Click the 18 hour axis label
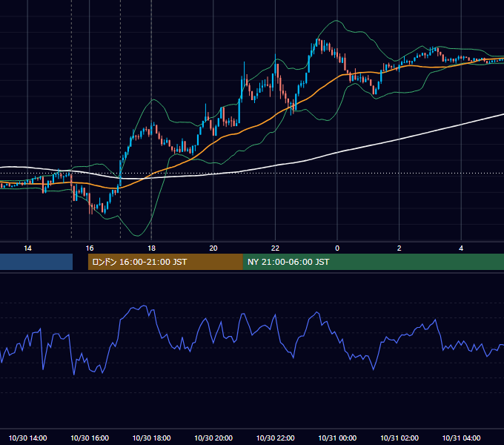This screenshot has height=445, width=504. click(151, 248)
